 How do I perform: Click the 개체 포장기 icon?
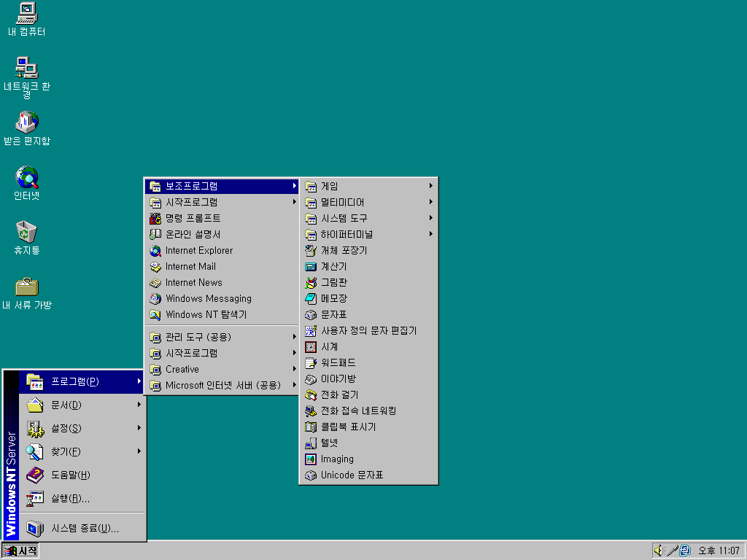(311, 251)
